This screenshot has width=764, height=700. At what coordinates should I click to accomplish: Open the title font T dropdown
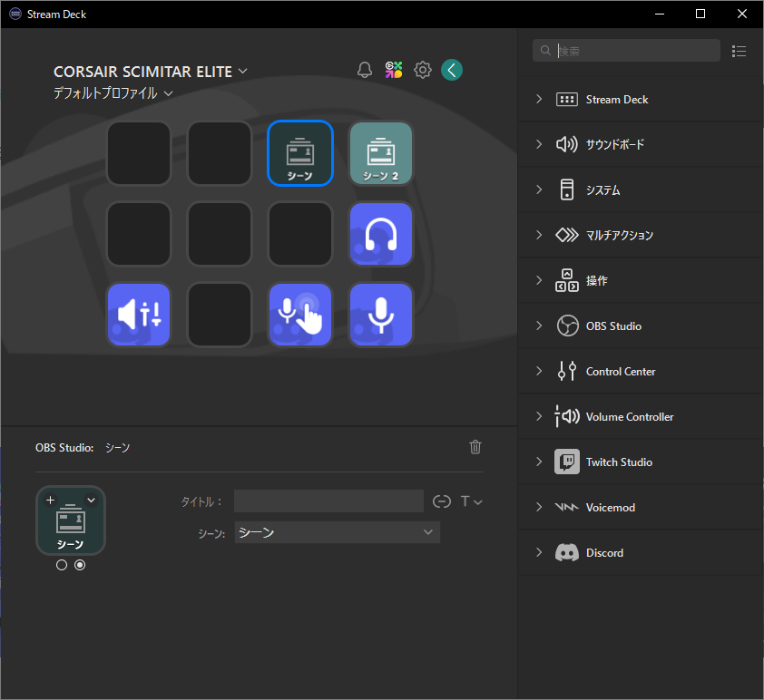coord(471,501)
